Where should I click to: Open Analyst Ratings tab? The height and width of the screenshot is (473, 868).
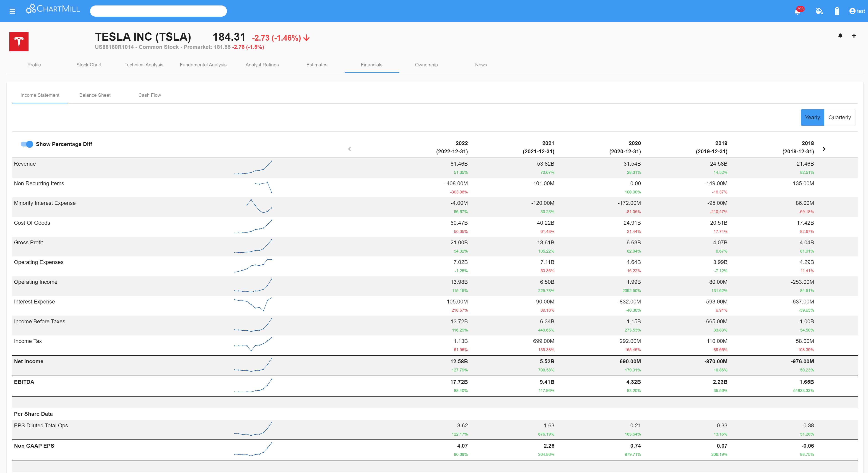click(262, 65)
